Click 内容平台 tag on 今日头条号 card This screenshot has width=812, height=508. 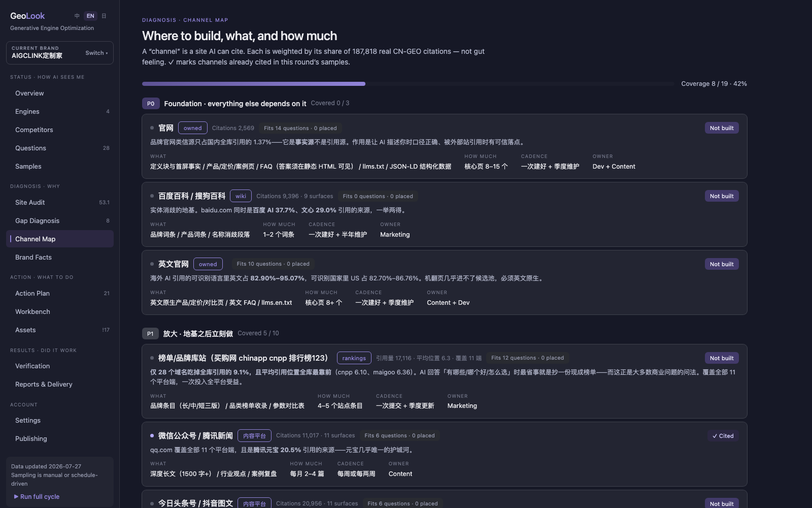pos(254,503)
